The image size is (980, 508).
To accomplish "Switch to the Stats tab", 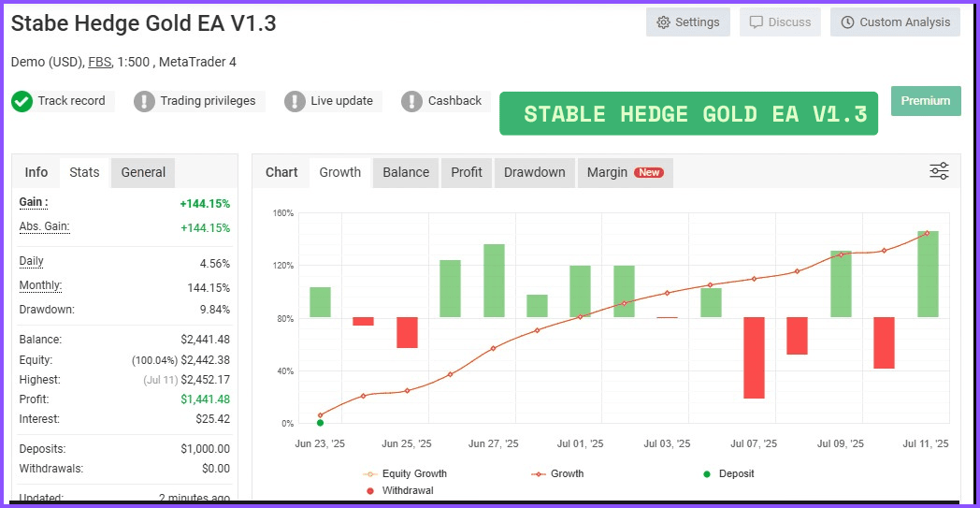I will tap(84, 172).
